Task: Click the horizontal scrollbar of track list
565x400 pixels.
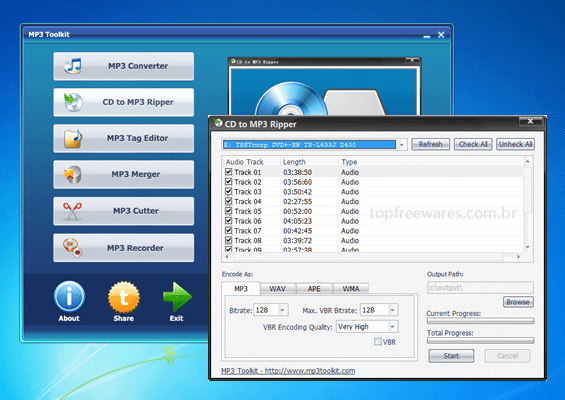Action: pos(368,257)
